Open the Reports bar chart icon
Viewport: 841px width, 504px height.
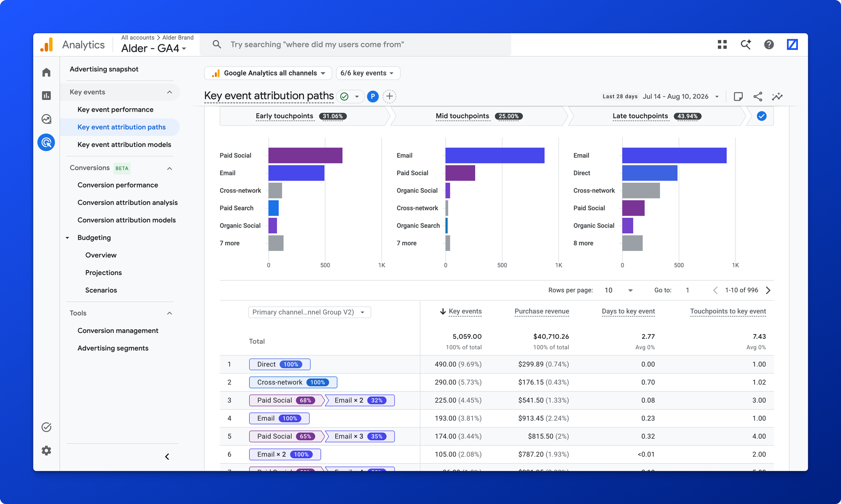pos(46,96)
